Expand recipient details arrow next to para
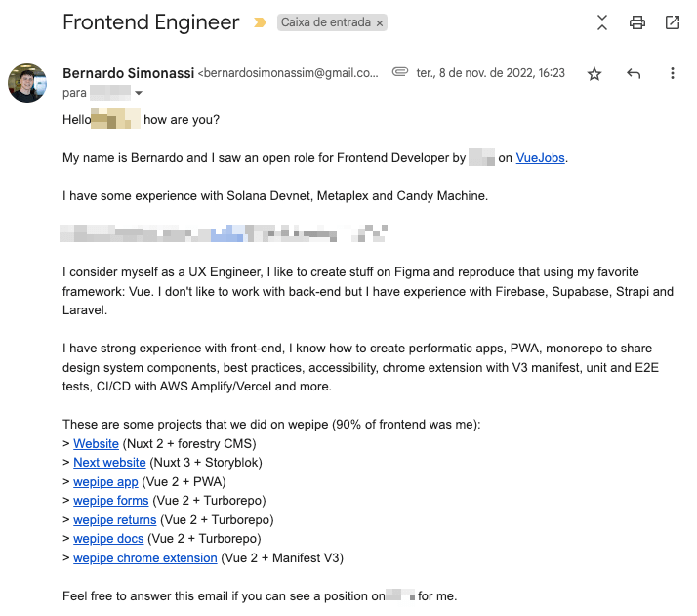This screenshot has width=697, height=616. coord(139,93)
